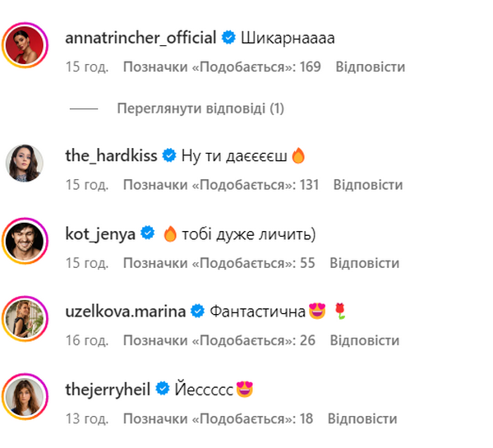Click verified badge by uzelkova.marina
Viewport: 493px width, 448px height.
coord(198,312)
